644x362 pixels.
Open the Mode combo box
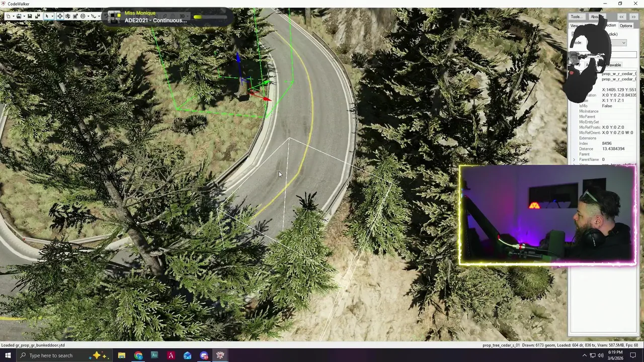(606, 43)
